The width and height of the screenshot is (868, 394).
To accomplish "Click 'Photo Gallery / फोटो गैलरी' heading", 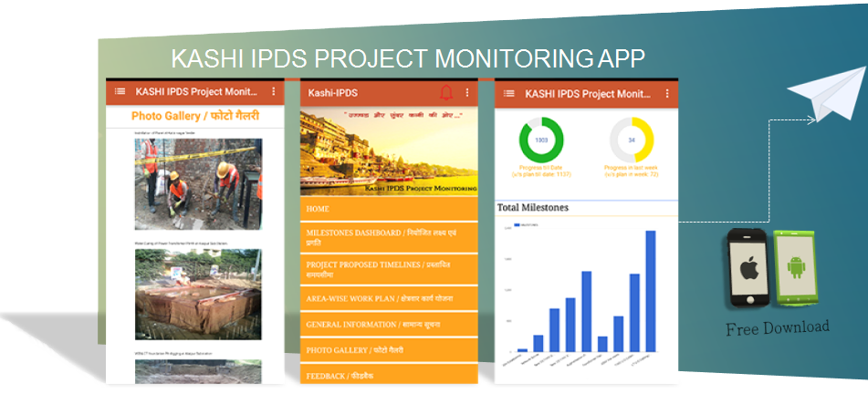I will click(x=195, y=116).
